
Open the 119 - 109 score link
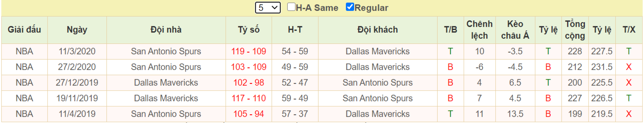tap(248, 51)
